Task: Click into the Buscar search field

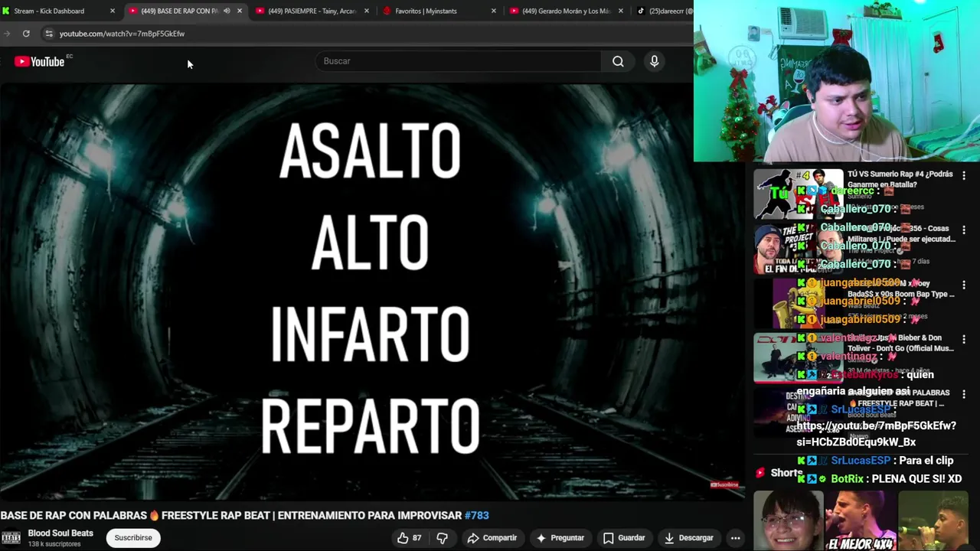Action: click(x=458, y=61)
